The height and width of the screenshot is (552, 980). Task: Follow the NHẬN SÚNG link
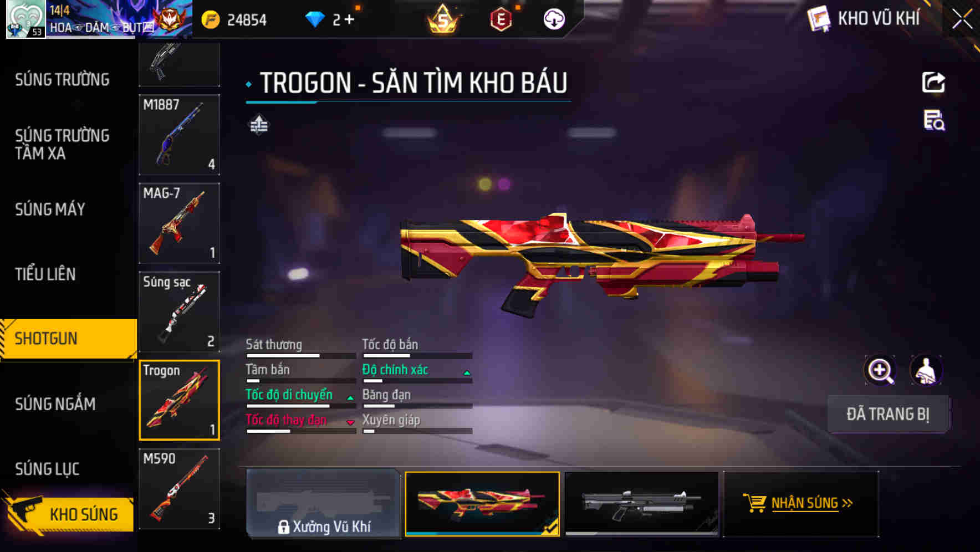coord(811,503)
